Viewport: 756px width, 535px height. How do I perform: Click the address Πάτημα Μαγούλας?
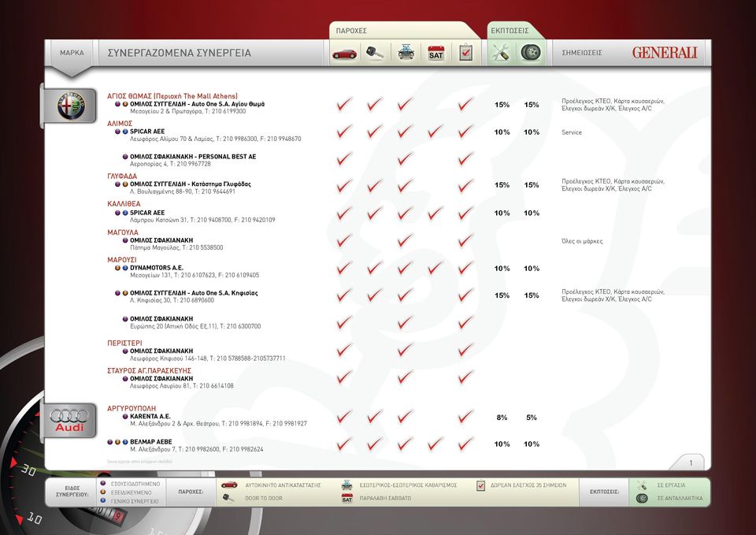154,247
